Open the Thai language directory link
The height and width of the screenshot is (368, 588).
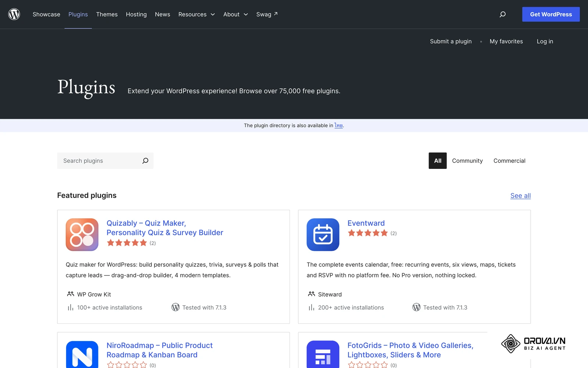[338, 125]
